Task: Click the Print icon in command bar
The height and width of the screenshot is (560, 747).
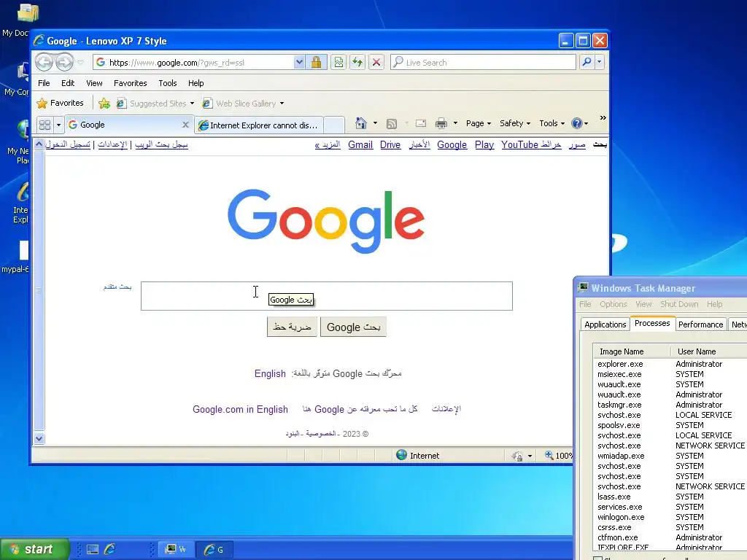Action: click(441, 123)
